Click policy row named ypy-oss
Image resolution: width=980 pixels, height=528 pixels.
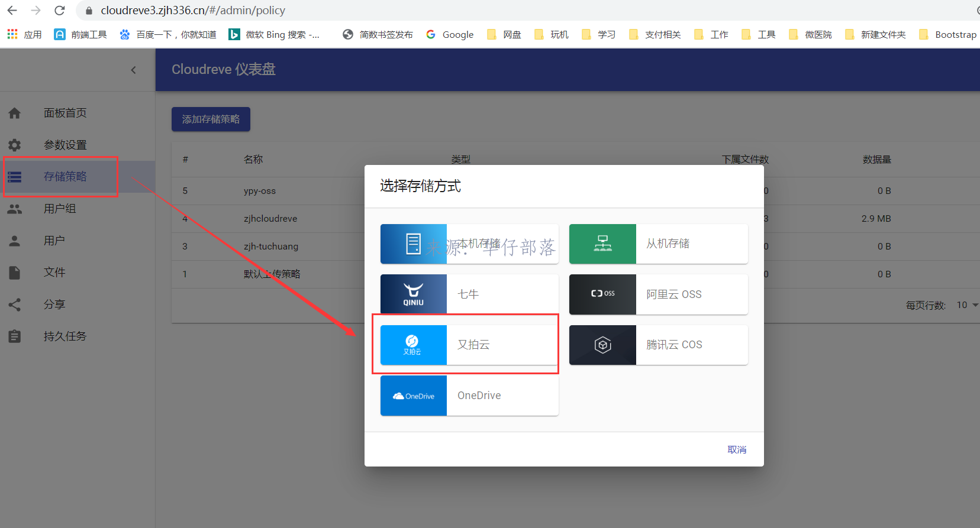[x=260, y=191]
